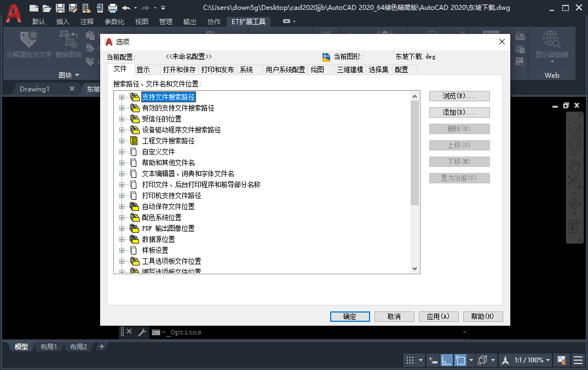Viewport: 588px width, 370px height.
Task: Expand the 支持文件搜索路径 tree node
Action: click(x=122, y=96)
